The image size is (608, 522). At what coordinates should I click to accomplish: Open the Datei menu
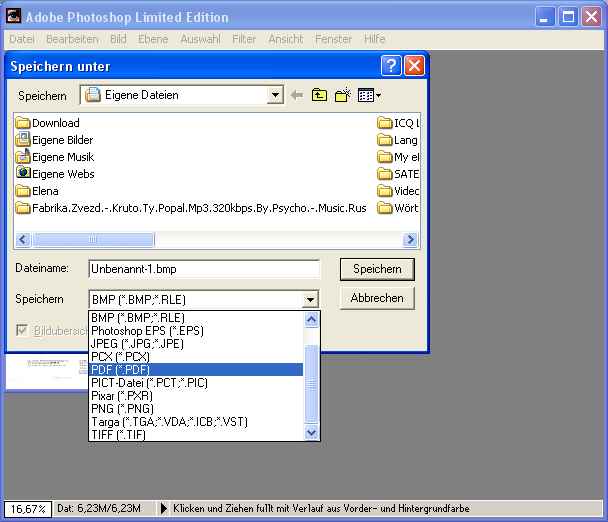pos(22,39)
